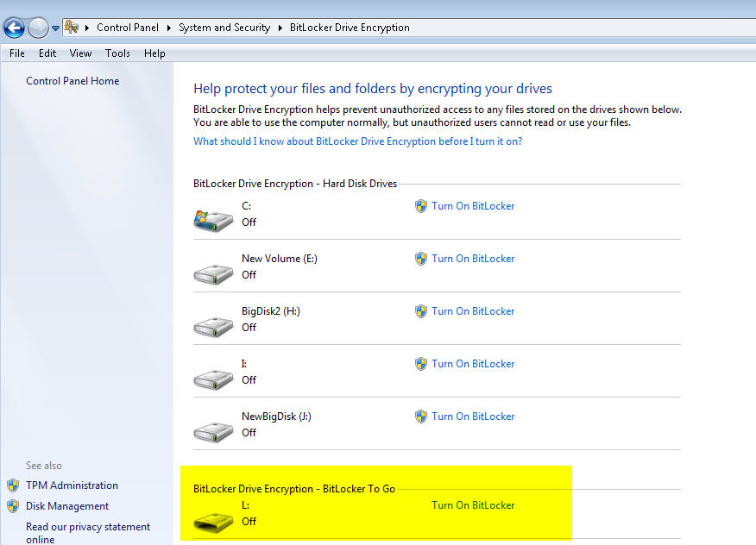Click the L: removable drive icon
This screenshot has height=545, width=756.
tap(212, 522)
